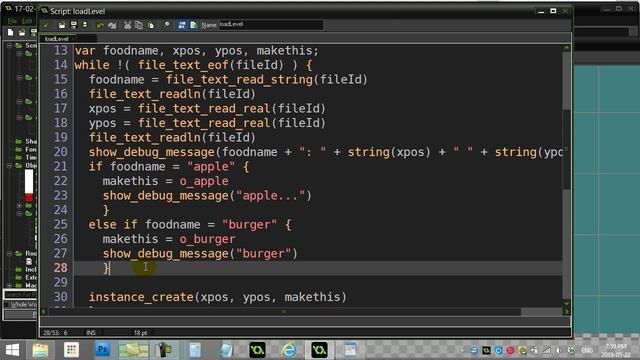The image size is (640, 360).
Task: Copy selection using the copy icon
Action: (x=139, y=25)
